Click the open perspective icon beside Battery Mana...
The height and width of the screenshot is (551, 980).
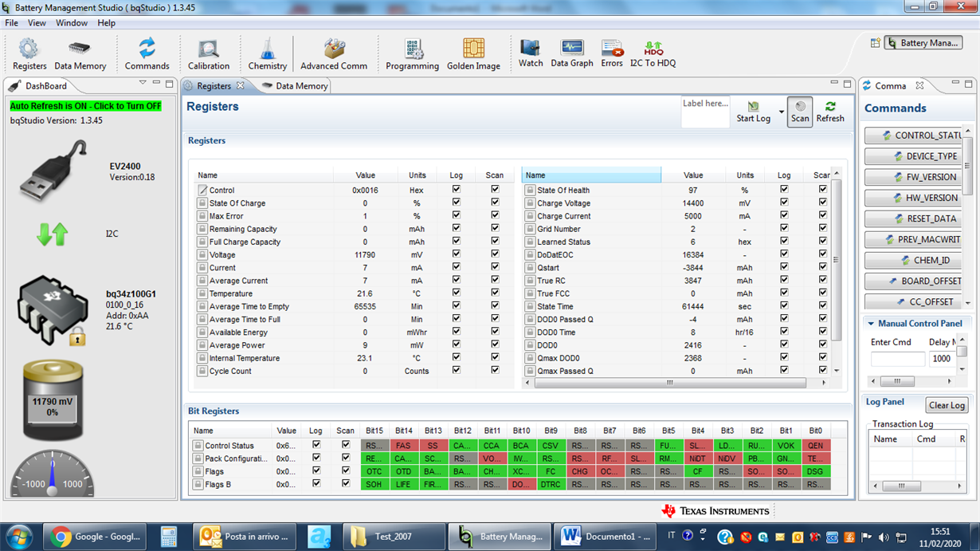coord(875,43)
